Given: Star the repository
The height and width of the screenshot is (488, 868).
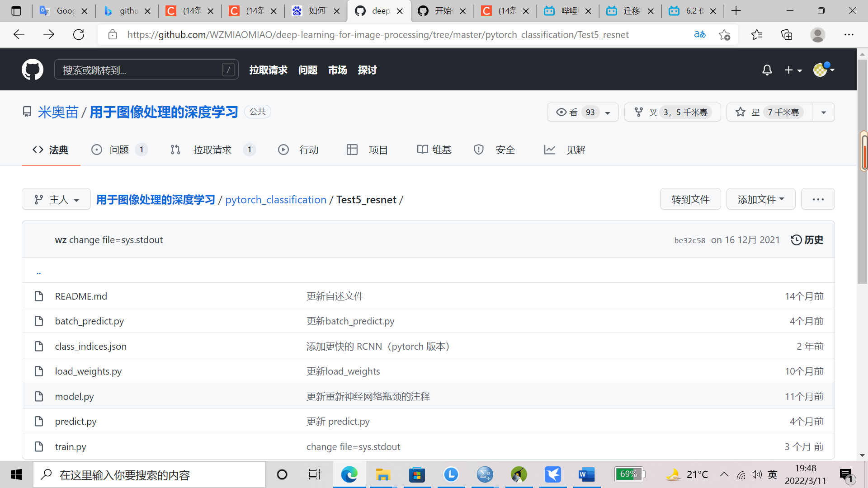Looking at the screenshot, I should 768,112.
